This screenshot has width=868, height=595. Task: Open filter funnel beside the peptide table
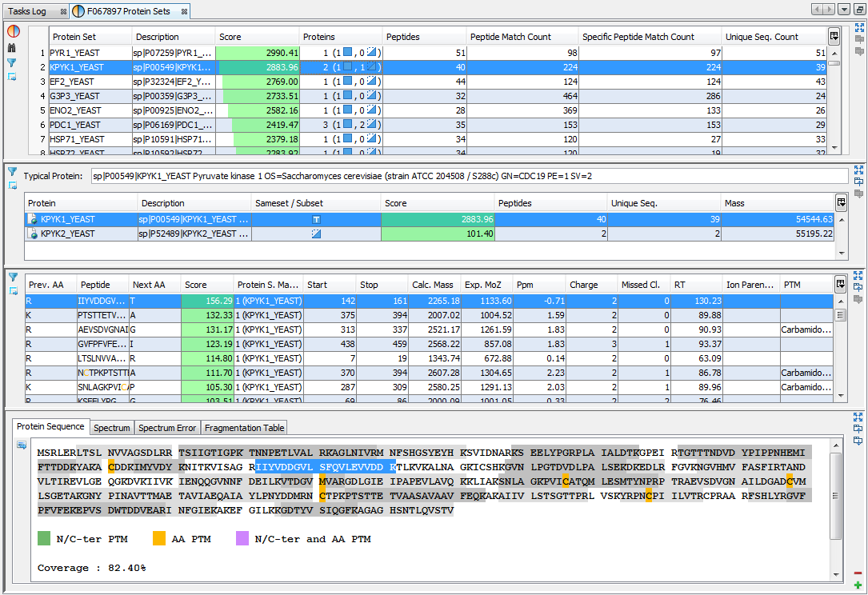click(x=12, y=277)
